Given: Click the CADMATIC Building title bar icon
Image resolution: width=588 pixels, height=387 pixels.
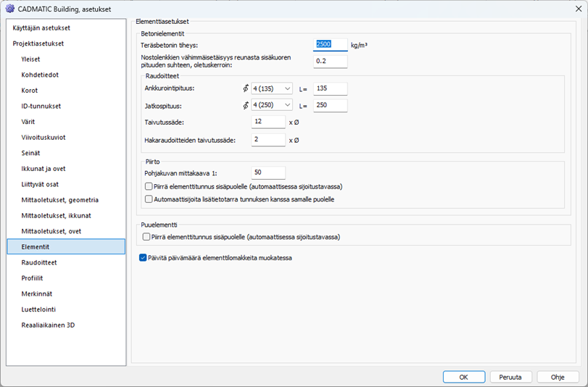Looking at the screenshot, I should [x=9, y=8].
